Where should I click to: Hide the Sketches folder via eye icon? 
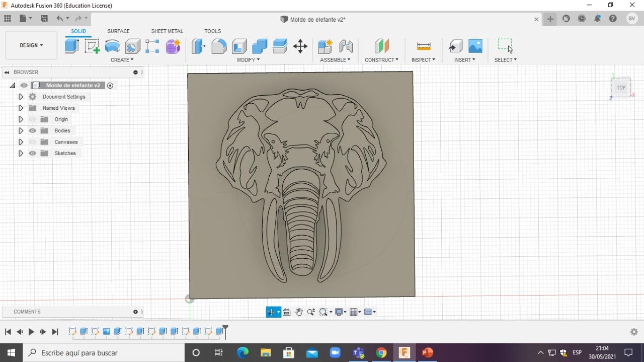[33, 153]
